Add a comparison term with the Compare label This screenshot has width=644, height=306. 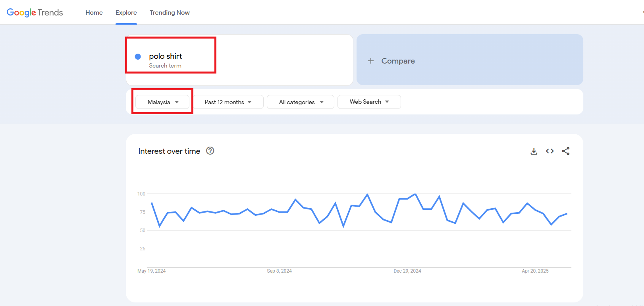pyautogui.click(x=398, y=61)
